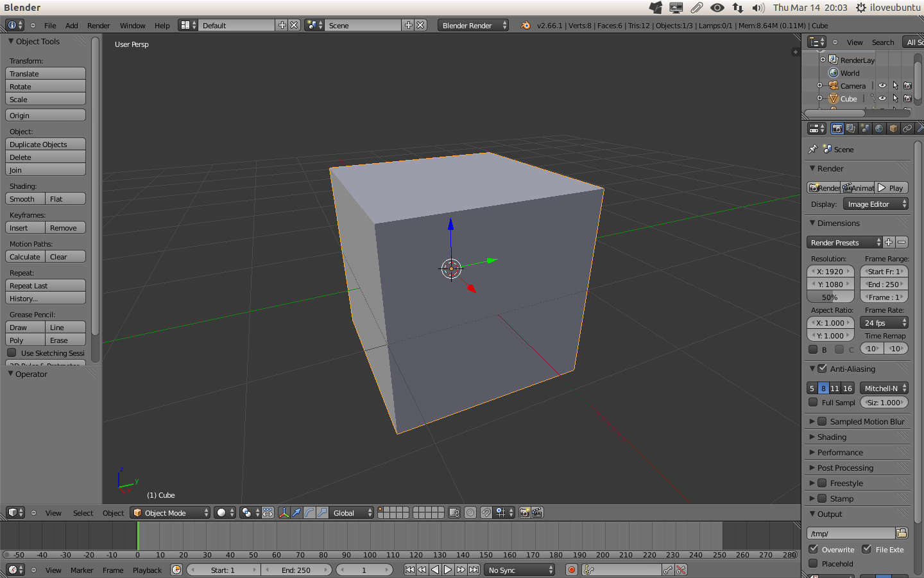Expand the Cube tree item in outliner

coord(819,98)
